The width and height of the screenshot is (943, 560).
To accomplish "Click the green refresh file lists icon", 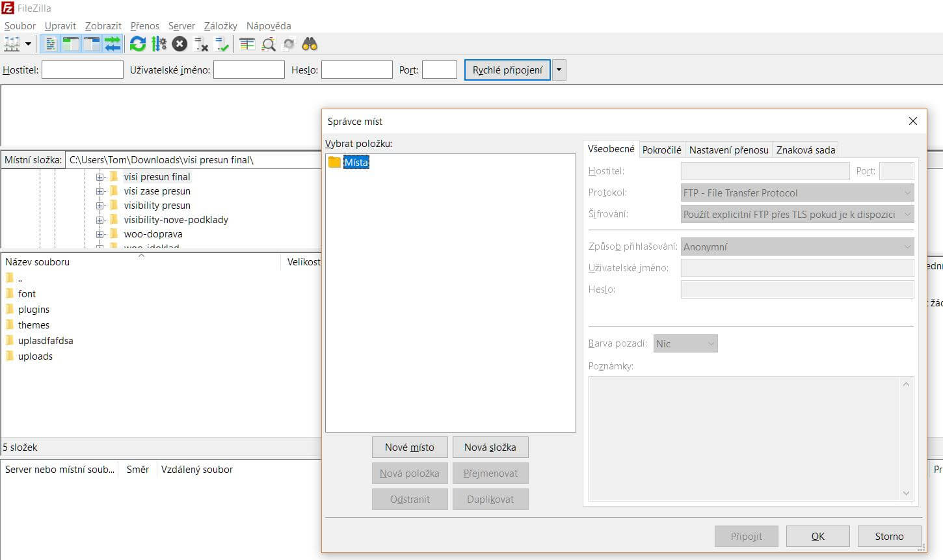I will (x=137, y=44).
